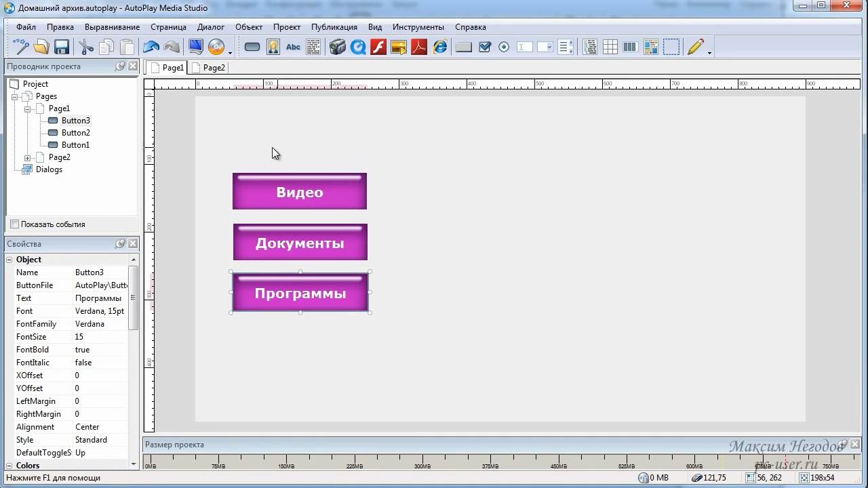Insert a radio button object from toolbar
The image size is (868, 488).
tap(504, 47)
